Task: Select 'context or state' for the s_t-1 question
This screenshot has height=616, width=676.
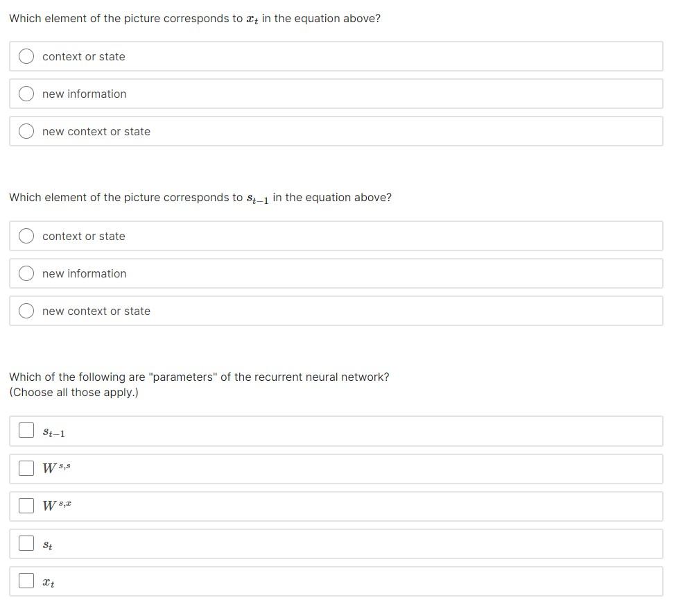Action: (26, 236)
